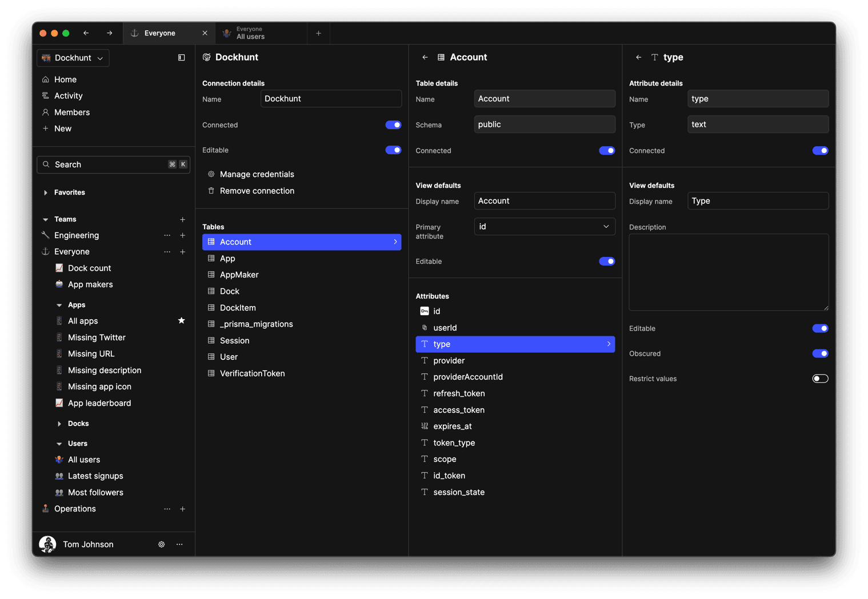Click the Search field
This screenshot has width=868, height=599.
(113, 164)
